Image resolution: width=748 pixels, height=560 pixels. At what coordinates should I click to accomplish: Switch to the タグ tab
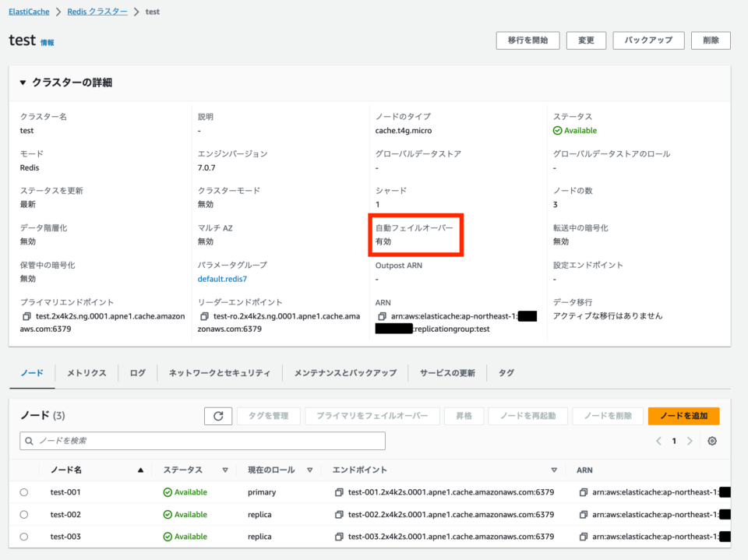[506, 372]
